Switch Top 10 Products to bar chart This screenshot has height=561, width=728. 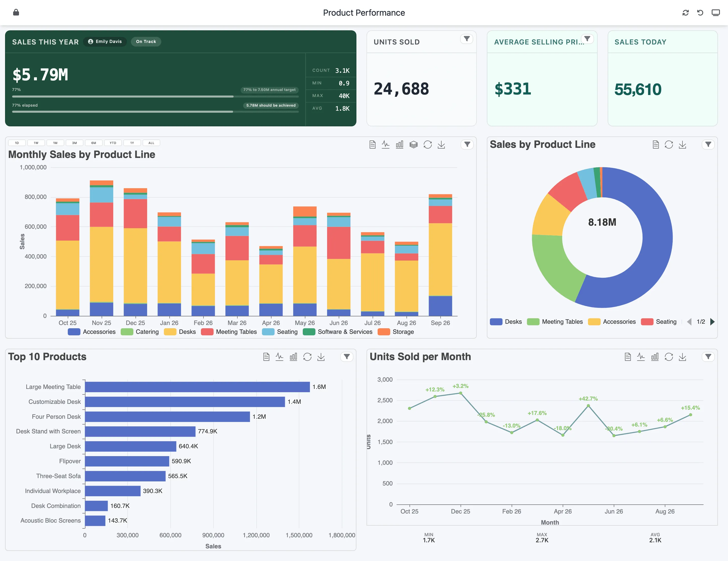click(293, 357)
